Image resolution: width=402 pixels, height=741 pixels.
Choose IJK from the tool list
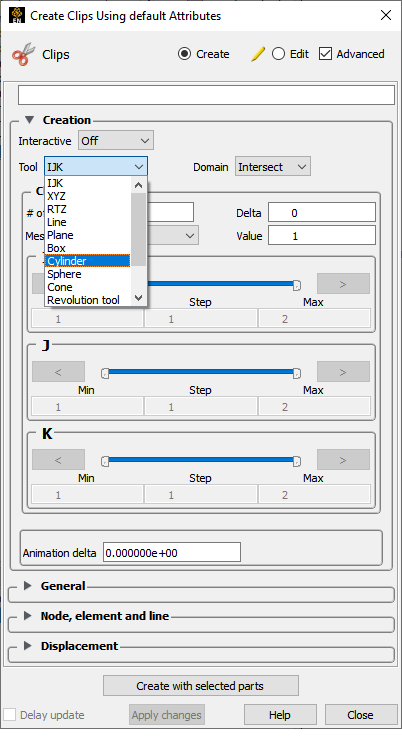87,183
